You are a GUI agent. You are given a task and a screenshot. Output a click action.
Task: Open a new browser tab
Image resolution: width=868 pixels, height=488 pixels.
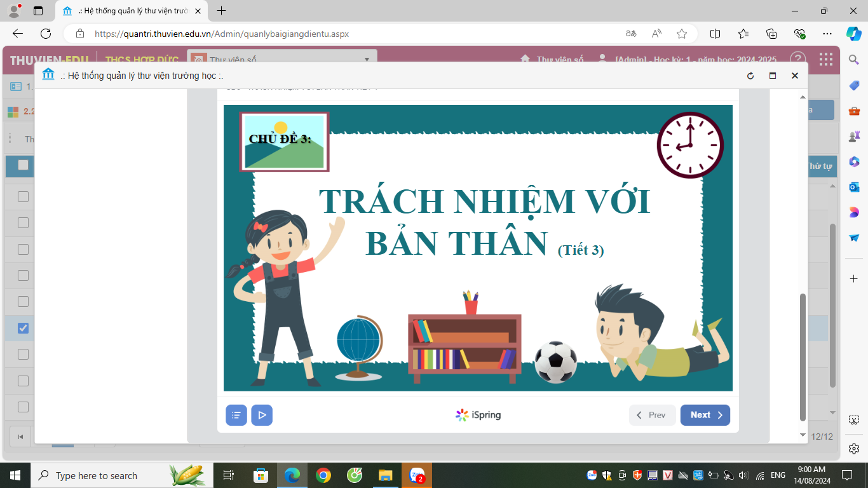[x=221, y=11]
